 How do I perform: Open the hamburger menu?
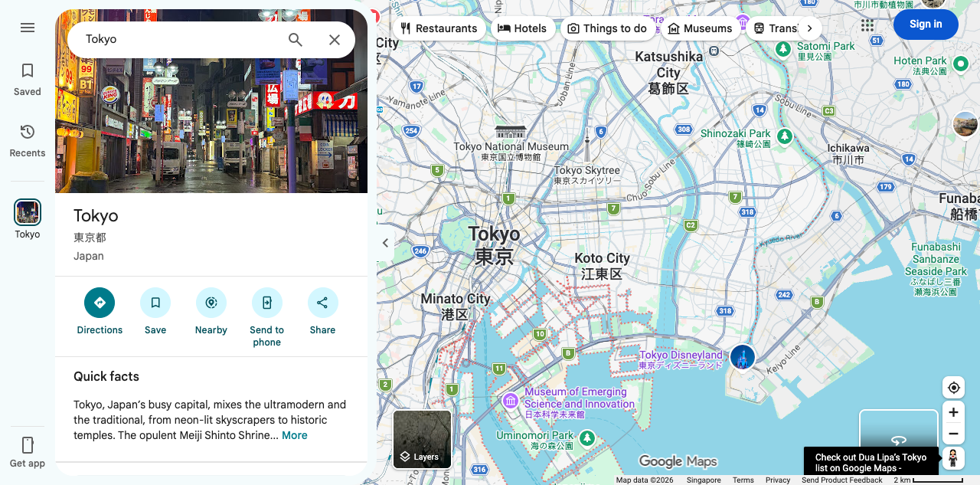[28, 28]
